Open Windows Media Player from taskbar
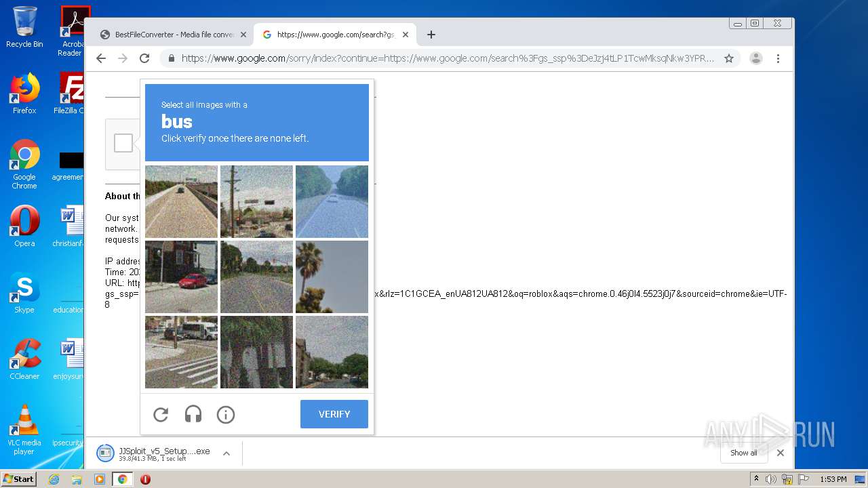The height and width of the screenshot is (488, 868). (x=100, y=479)
